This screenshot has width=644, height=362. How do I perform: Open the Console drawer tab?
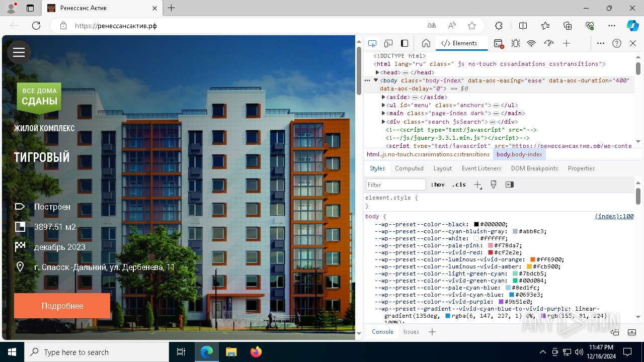coord(382,332)
